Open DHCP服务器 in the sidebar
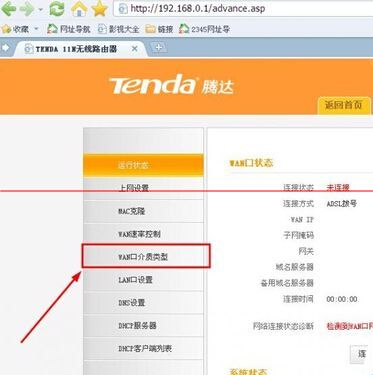The image size is (373, 375). click(x=143, y=325)
